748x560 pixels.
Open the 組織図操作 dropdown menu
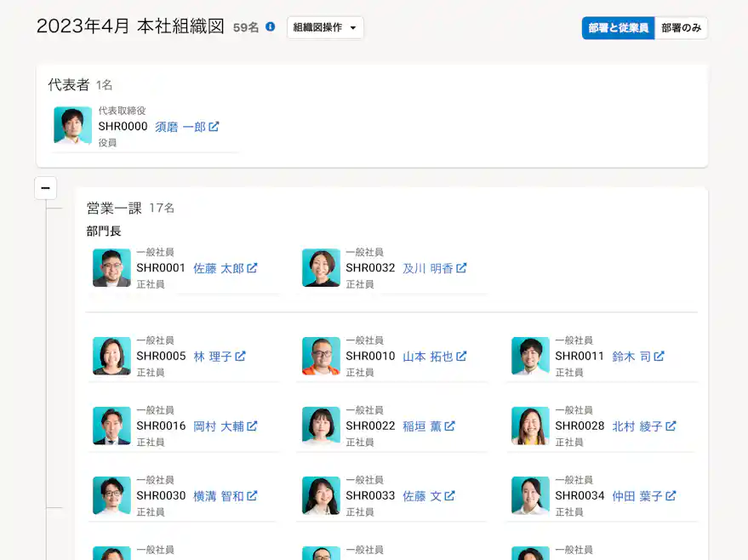(x=325, y=28)
